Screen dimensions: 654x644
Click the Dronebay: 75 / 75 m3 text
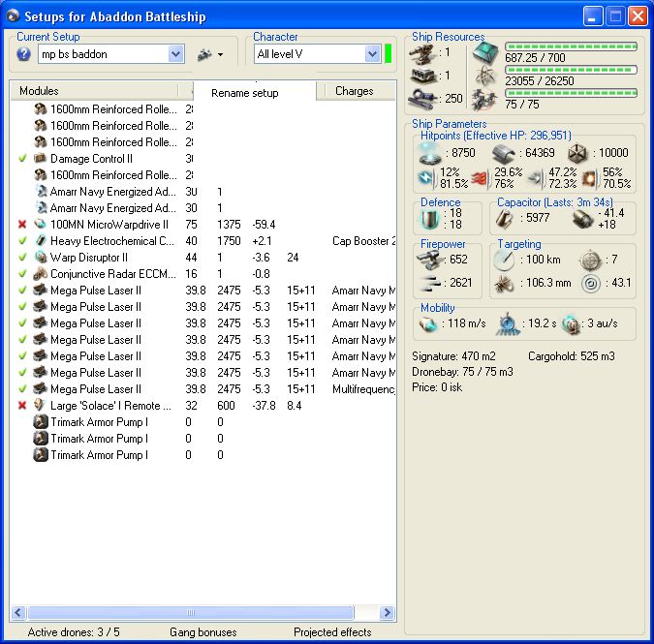click(x=462, y=372)
